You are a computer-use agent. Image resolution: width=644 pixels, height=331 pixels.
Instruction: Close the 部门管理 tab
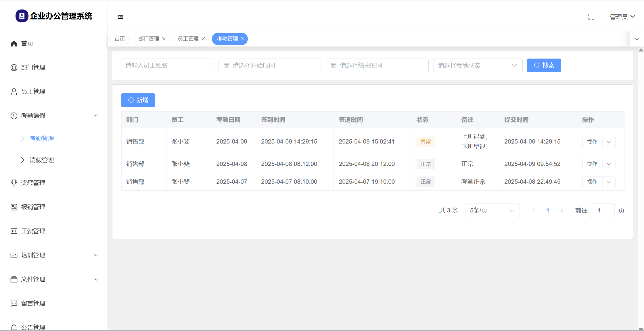click(164, 39)
